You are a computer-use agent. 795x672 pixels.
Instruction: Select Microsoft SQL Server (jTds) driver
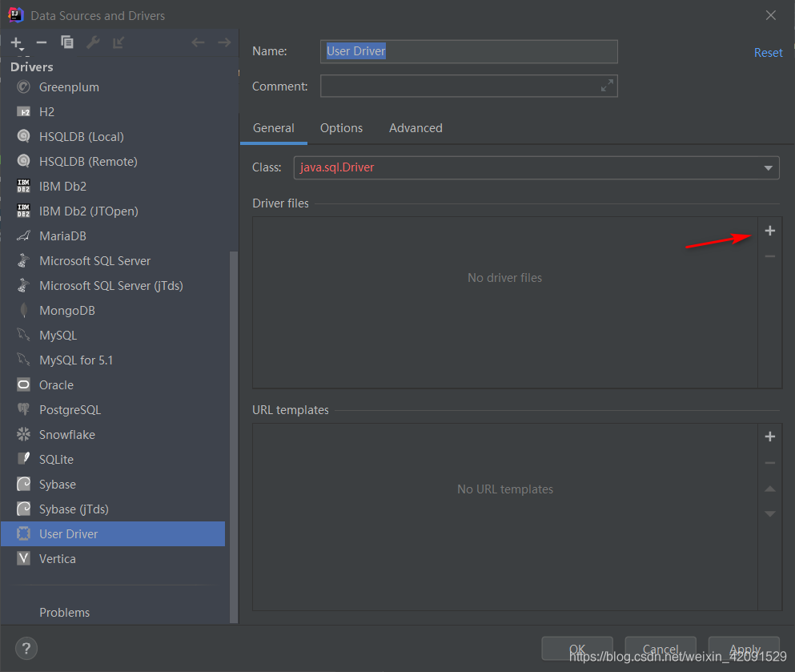(113, 285)
